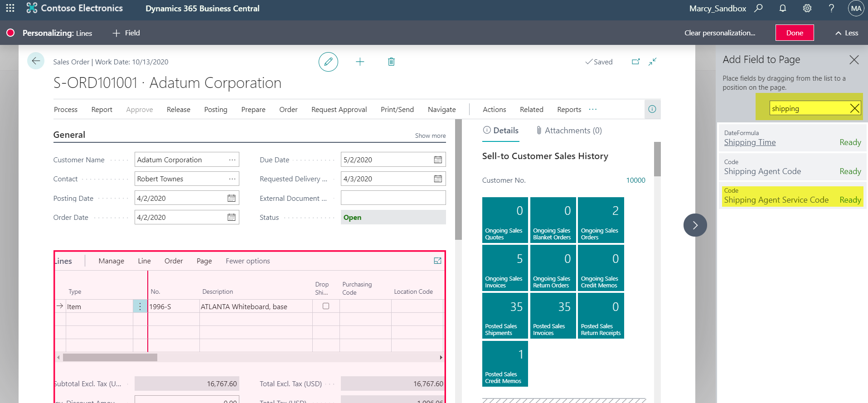
Task: Delete the order with trash icon
Action: click(x=391, y=62)
